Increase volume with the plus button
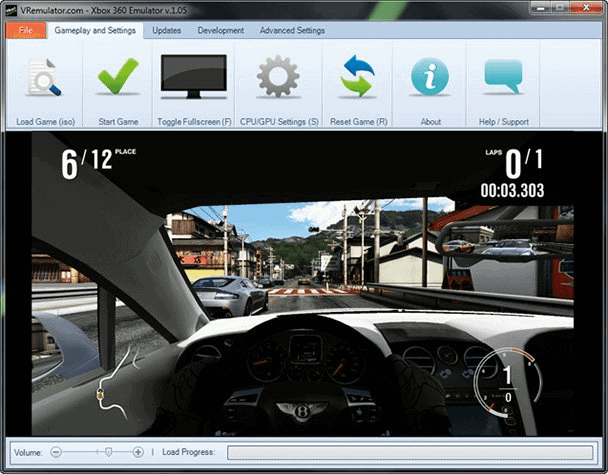The height and width of the screenshot is (474, 608). click(138, 452)
